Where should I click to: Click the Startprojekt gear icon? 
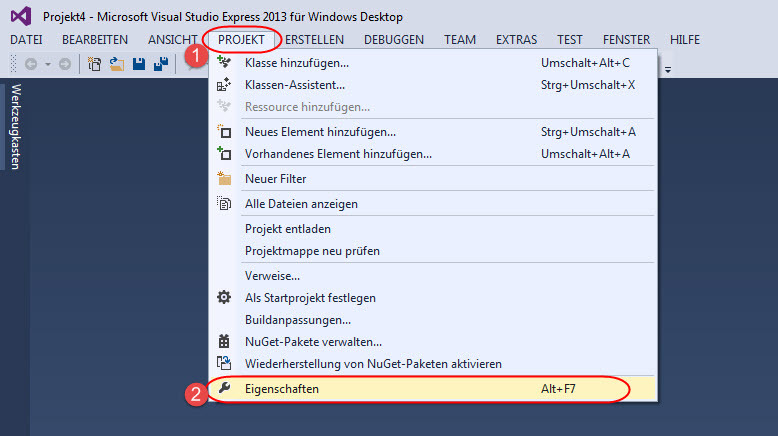tap(224, 297)
